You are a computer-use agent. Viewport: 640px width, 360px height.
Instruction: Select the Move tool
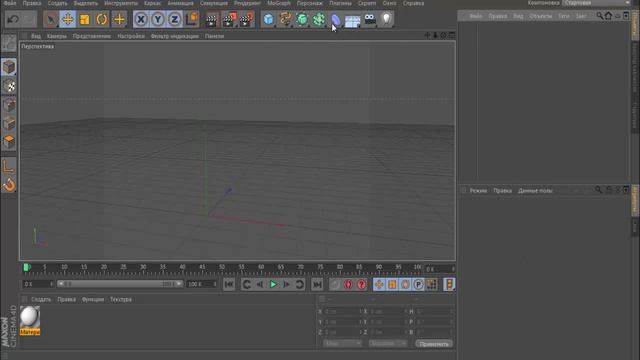[68, 19]
